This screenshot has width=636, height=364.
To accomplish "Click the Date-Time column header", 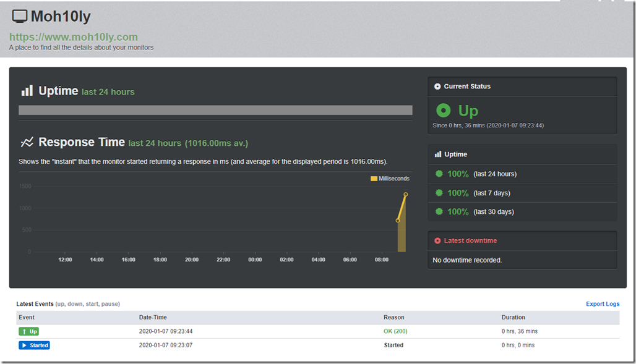I will click(153, 318).
